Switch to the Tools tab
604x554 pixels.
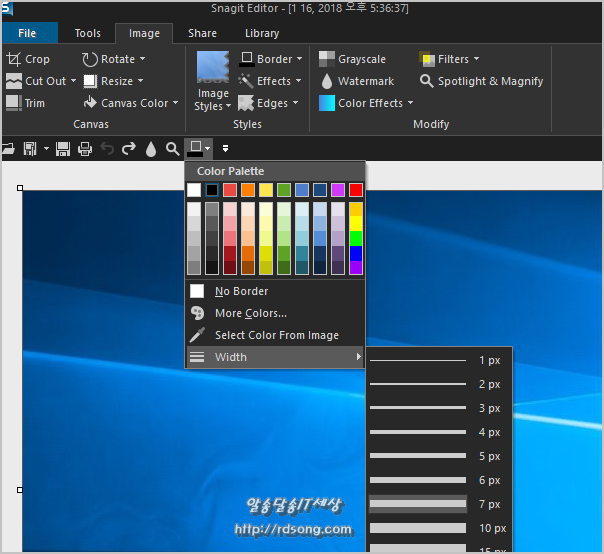(88, 33)
